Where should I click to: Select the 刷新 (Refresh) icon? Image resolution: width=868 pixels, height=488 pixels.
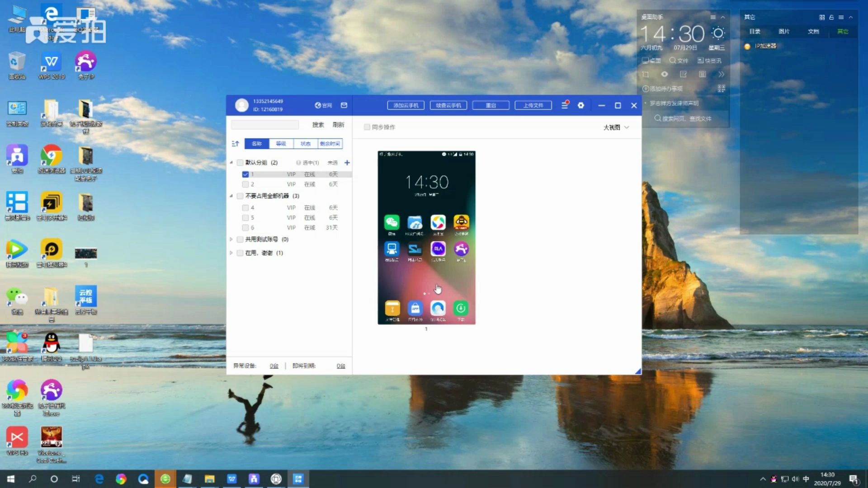pos(339,125)
